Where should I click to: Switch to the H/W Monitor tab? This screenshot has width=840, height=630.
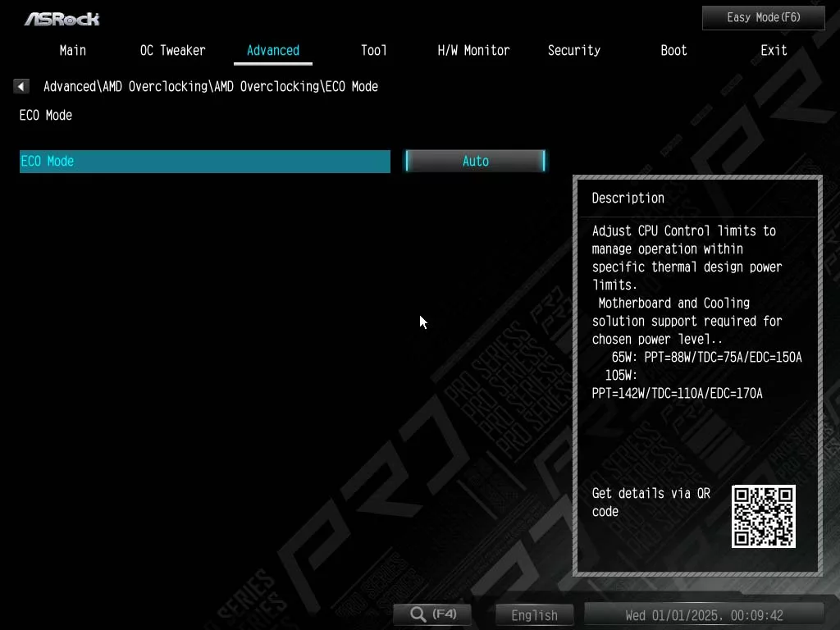[x=473, y=50]
